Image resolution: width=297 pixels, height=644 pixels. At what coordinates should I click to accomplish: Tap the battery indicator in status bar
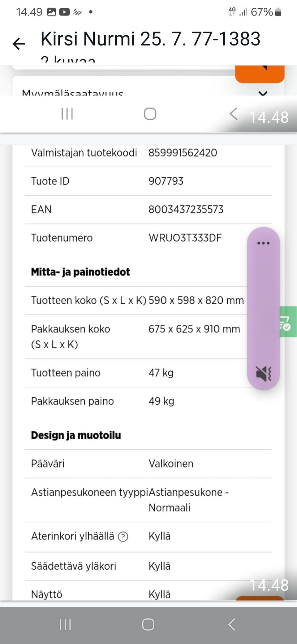coord(278,12)
